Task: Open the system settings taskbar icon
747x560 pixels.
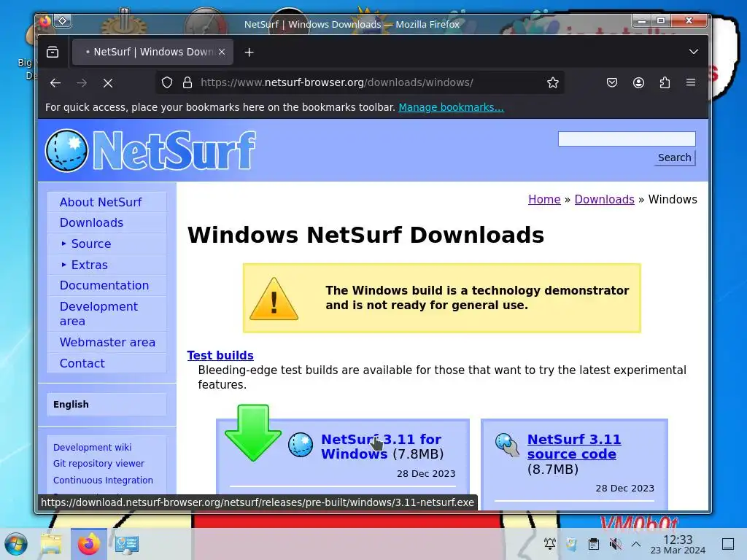Action: [127, 544]
